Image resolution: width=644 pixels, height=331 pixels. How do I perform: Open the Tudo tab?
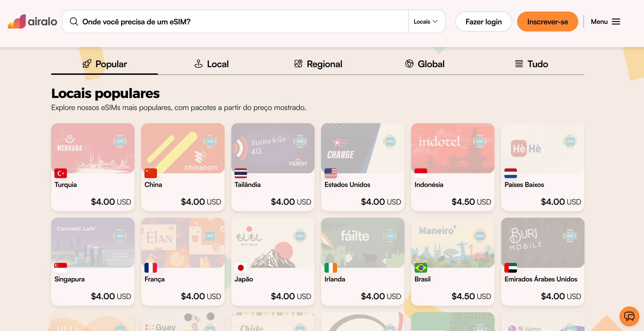tap(531, 64)
